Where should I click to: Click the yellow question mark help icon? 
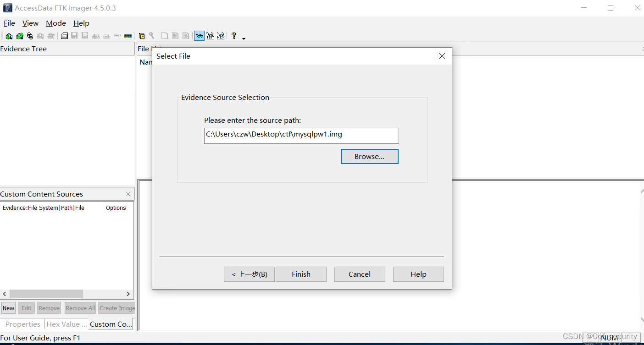coord(234,36)
